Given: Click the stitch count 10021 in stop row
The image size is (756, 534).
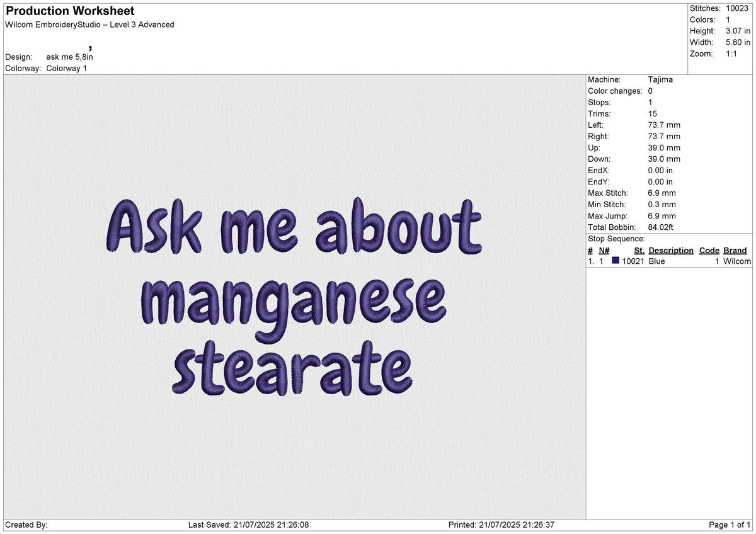Looking at the screenshot, I should [633, 261].
